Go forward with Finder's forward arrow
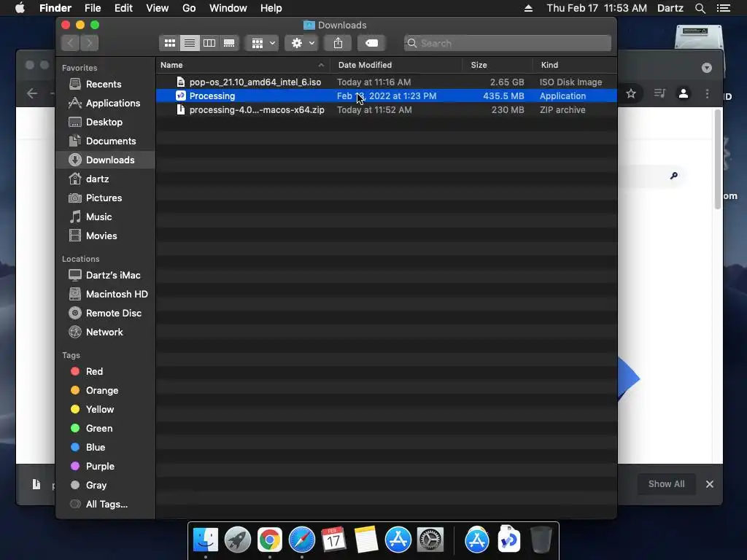The width and height of the screenshot is (747, 560). point(89,43)
